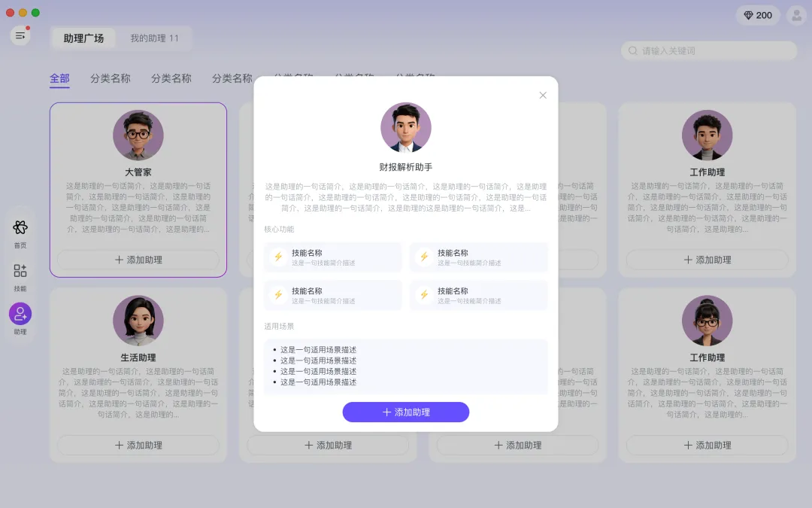Focus the 请输入关键词 search field
The width and height of the screenshot is (812, 508).
click(x=709, y=51)
